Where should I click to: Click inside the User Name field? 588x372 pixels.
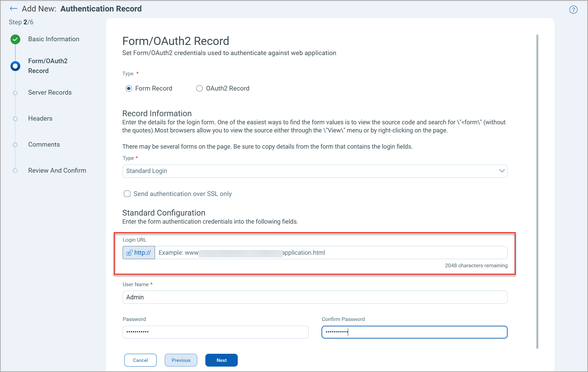pyautogui.click(x=314, y=297)
